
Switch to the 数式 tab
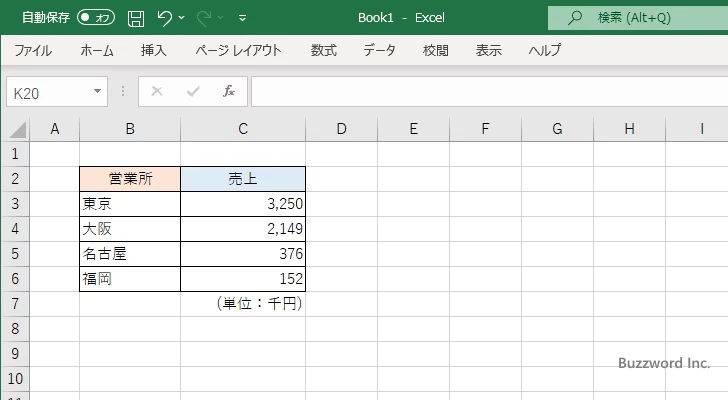click(x=324, y=50)
